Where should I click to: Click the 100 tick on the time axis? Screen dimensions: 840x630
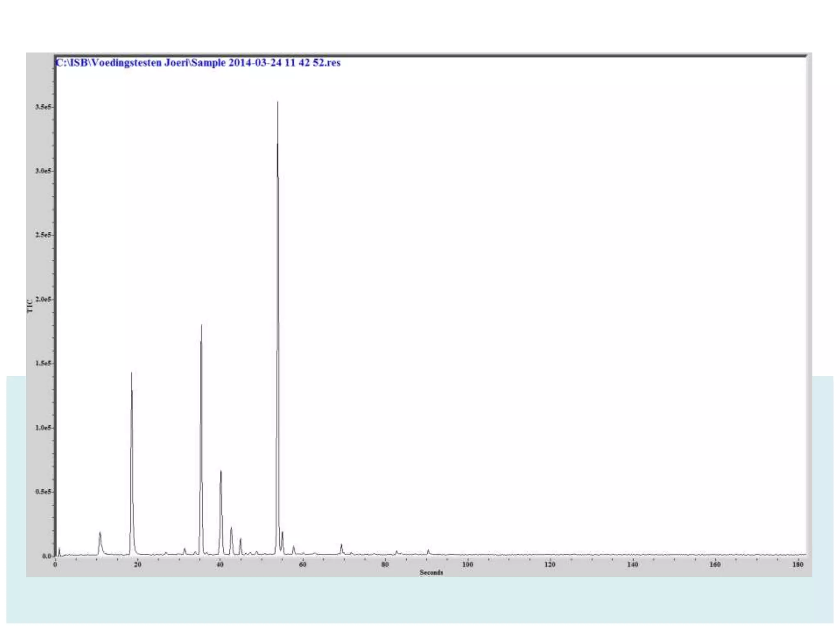[x=468, y=564]
